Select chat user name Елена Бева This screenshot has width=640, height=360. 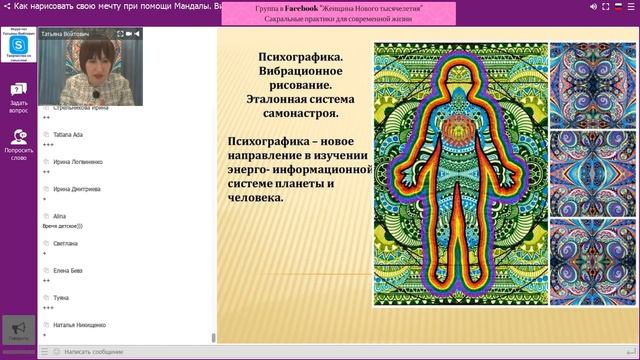pos(68,270)
